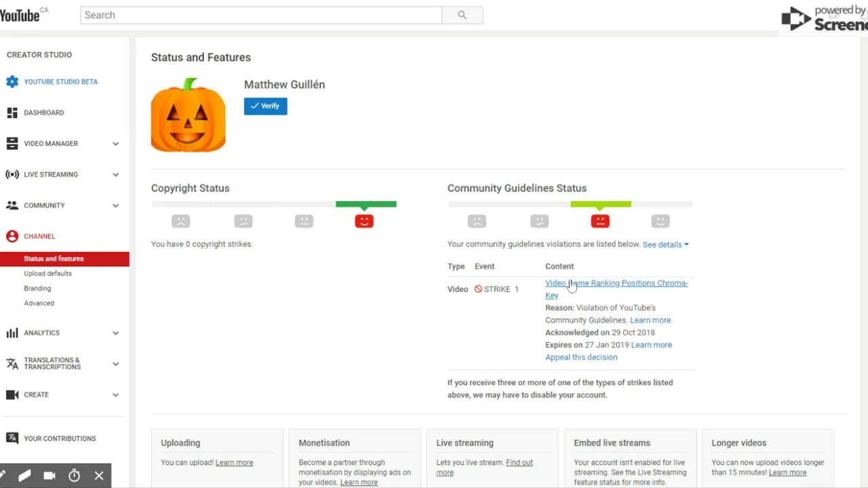This screenshot has height=488, width=868.
Task: Expand the Analytics menu
Action: coord(115,333)
